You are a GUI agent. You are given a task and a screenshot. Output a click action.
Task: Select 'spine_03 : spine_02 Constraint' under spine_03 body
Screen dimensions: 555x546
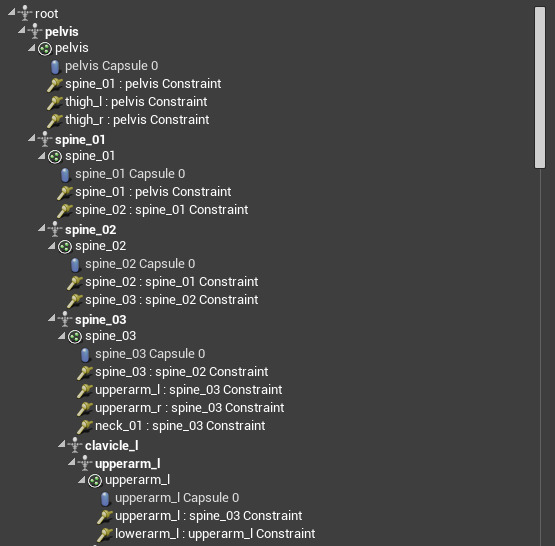click(x=182, y=372)
